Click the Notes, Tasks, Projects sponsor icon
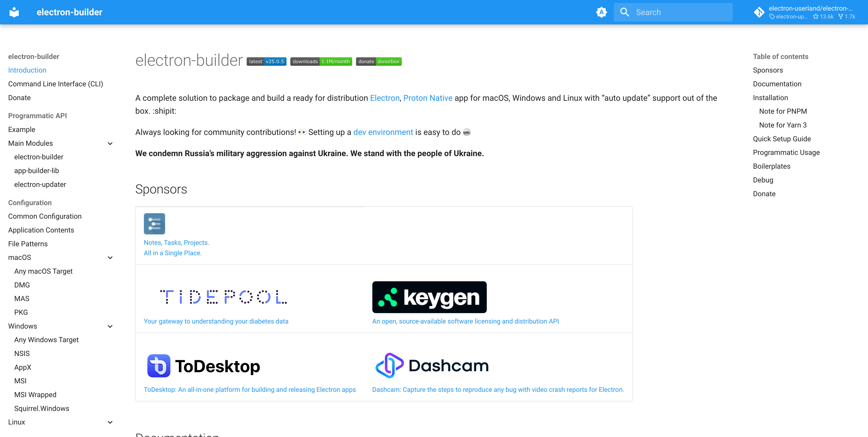The image size is (868, 437). click(x=154, y=224)
